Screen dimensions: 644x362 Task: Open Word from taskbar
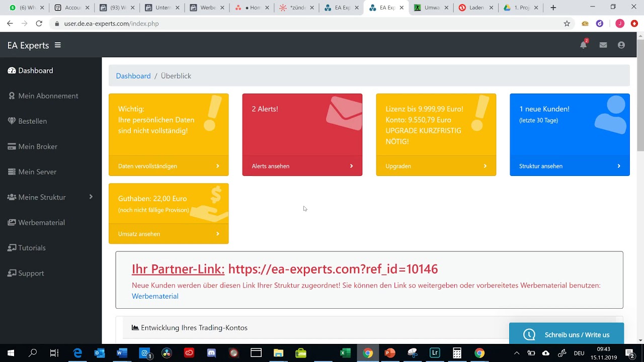coord(122,353)
